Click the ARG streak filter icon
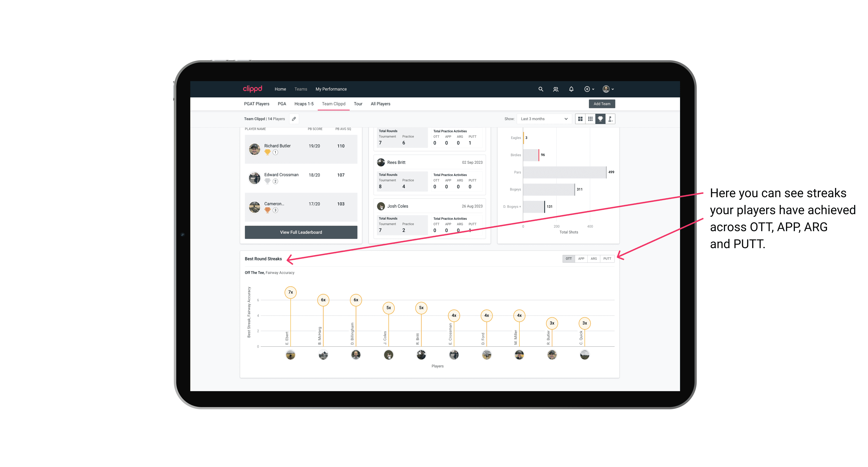The width and height of the screenshot is (868, 467). (x=594, y=258)
